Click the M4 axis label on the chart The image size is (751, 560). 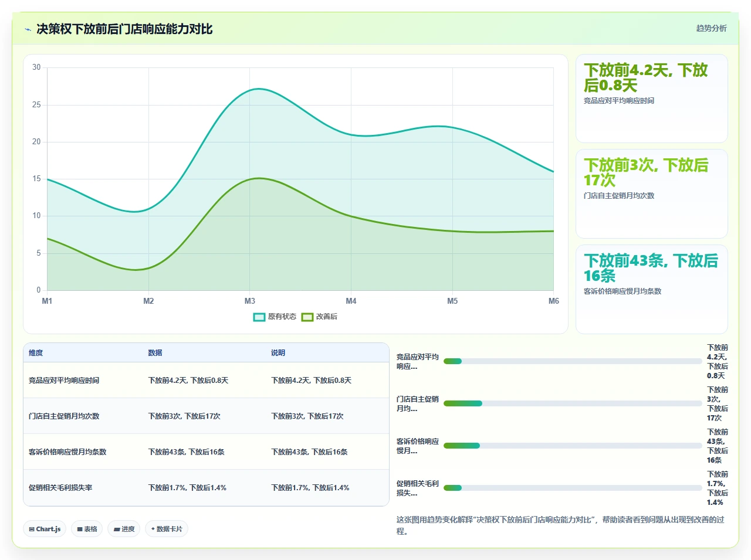[x=351, y=301]
